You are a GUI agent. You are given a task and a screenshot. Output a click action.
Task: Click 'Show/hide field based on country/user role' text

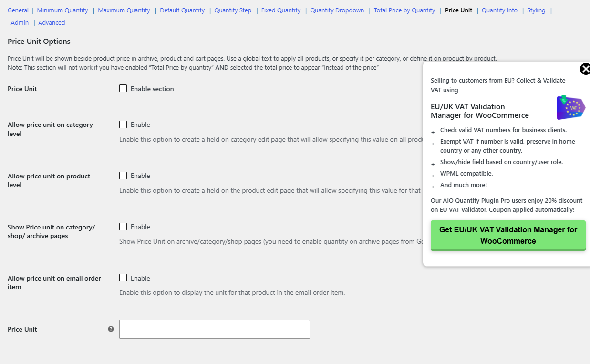[x=501, y=162]
